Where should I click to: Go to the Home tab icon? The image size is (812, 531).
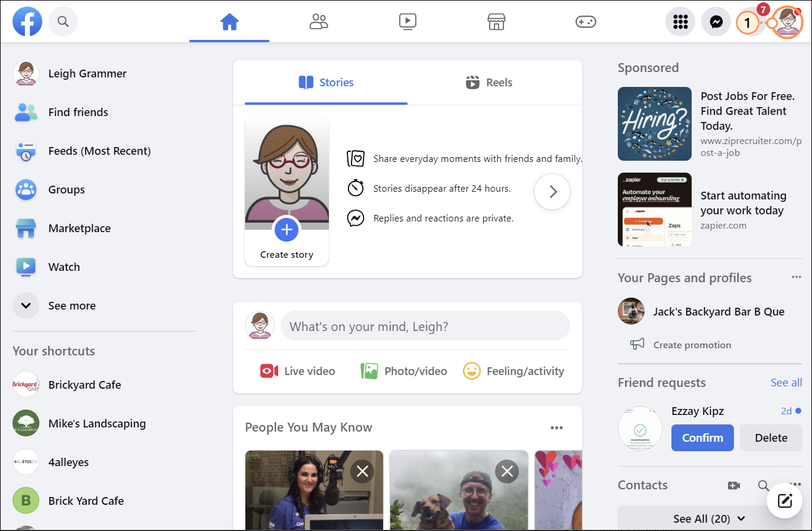[x=229, y=22]
